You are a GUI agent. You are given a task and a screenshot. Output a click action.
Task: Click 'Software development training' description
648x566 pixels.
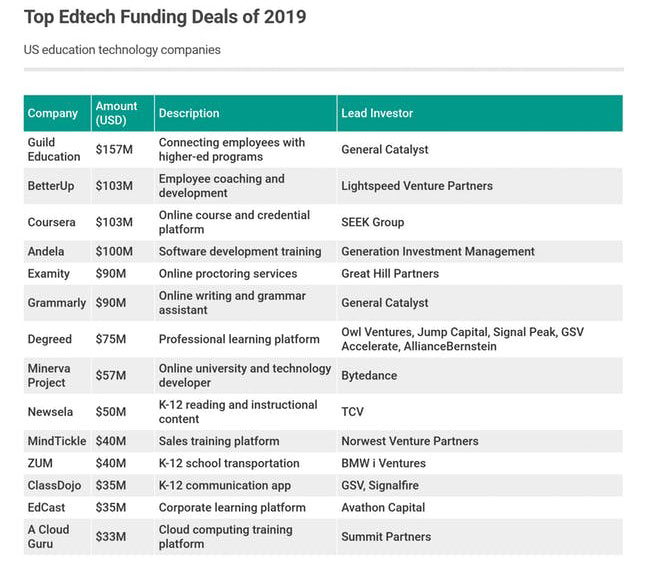pos(245,252)
